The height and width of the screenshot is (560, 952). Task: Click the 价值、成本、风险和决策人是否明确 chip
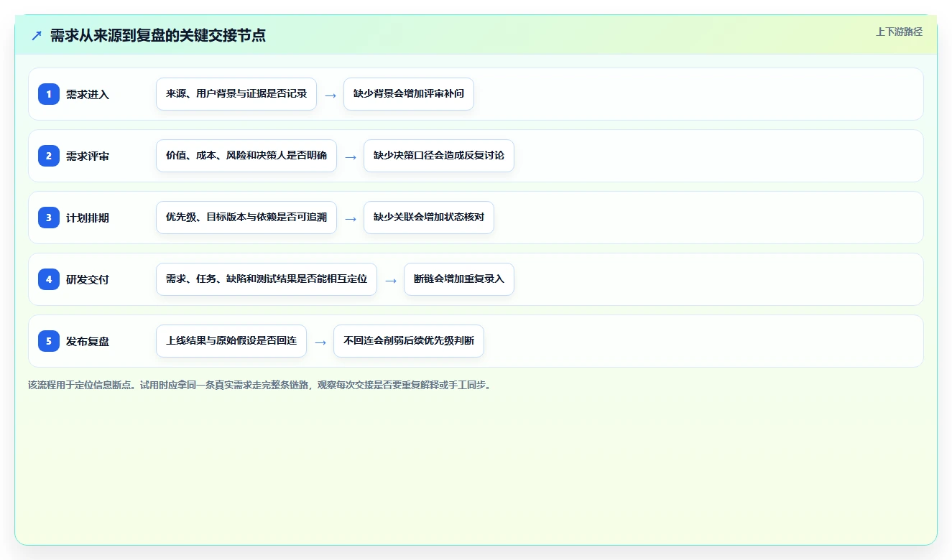[246, 156]
